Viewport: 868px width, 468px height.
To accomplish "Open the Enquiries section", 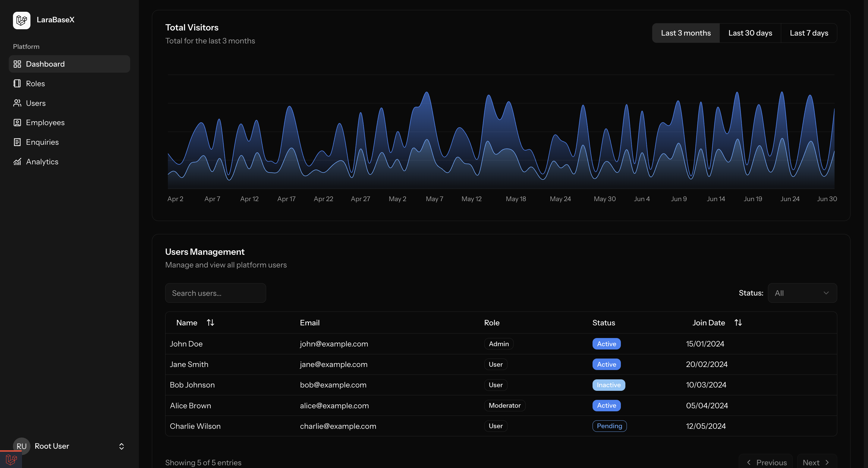I will click(69, 142).
